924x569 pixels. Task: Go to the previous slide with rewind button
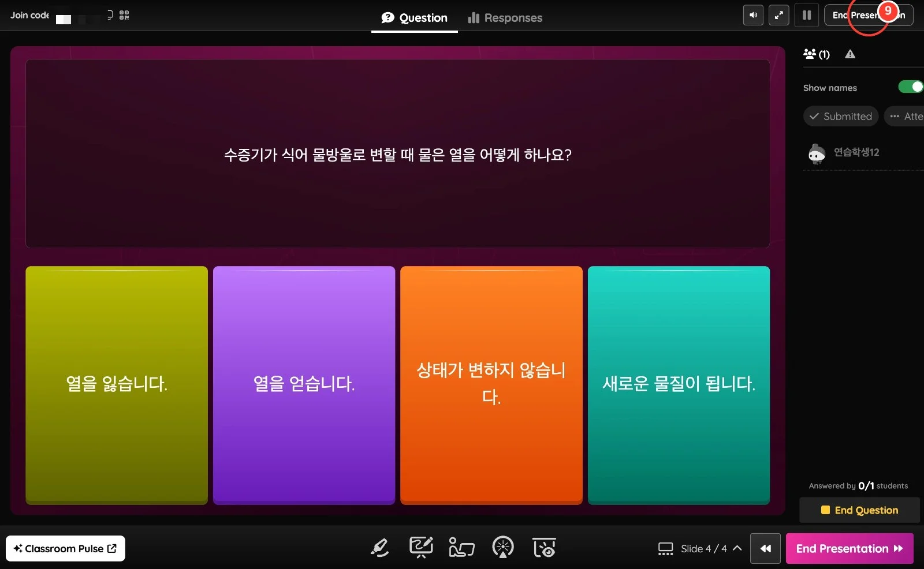[x=765, y=548]
